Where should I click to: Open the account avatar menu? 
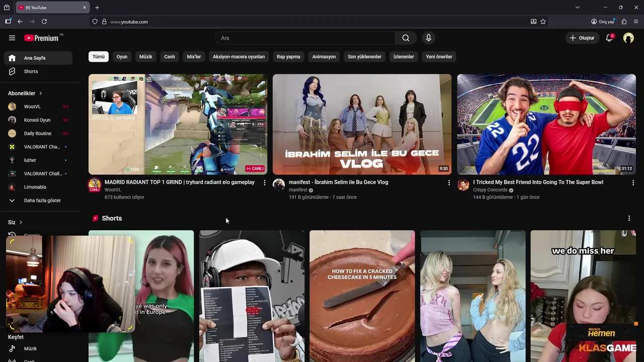628,38
